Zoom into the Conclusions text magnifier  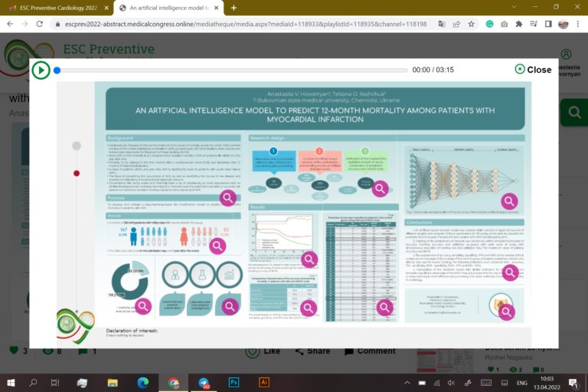click(511, 273)
